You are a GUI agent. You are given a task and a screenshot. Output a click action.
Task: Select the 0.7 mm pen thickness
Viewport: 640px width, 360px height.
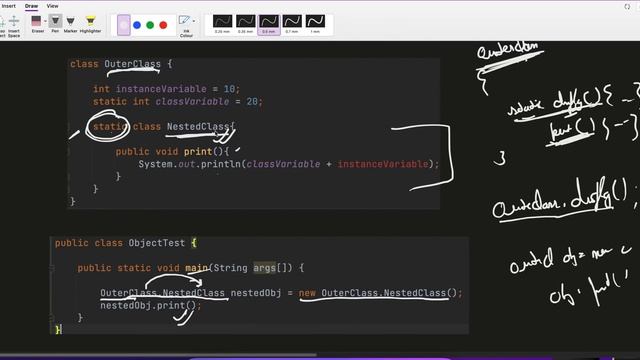coord(292,24)
